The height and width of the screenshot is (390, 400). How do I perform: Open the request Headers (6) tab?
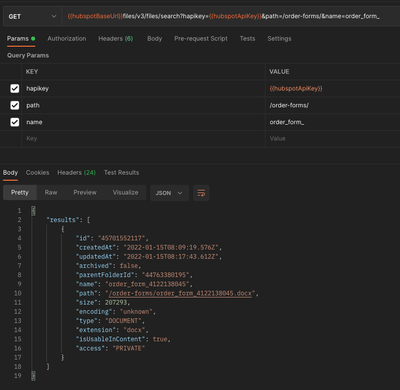(116, 39)
